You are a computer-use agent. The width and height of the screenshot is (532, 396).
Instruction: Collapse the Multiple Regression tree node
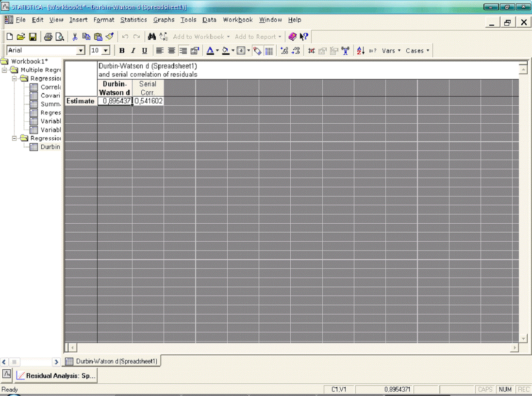click(5, 70)
